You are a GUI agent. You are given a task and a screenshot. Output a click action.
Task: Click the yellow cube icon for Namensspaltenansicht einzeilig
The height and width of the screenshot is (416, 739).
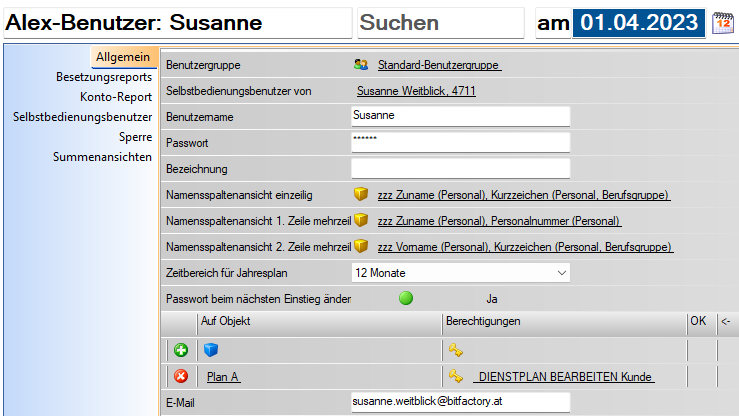(361, 195)
